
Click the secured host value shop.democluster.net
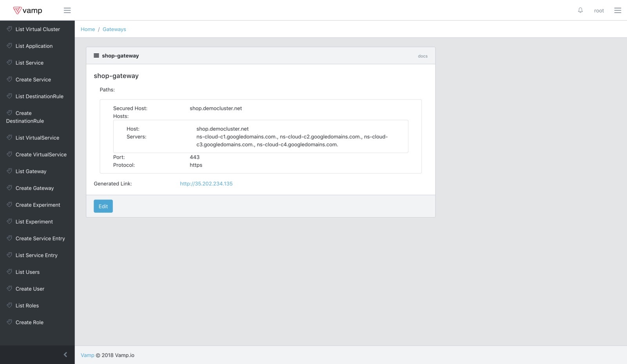(x=216, y=109)
